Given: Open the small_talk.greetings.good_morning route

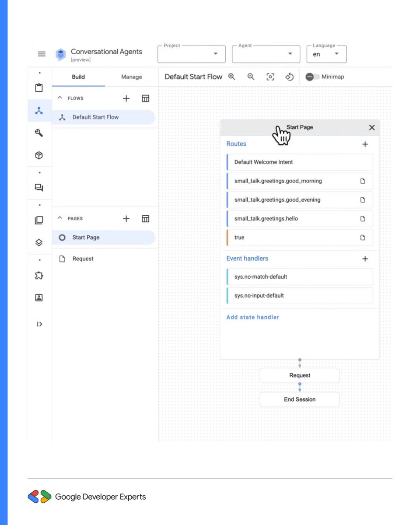Looking at the screenshot, I should [300, 181].
